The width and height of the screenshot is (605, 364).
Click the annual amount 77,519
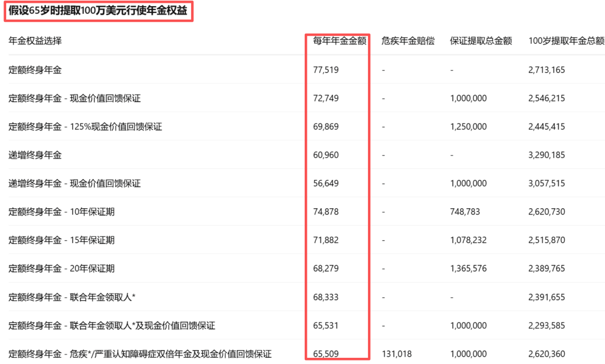(x=326, y=70)
